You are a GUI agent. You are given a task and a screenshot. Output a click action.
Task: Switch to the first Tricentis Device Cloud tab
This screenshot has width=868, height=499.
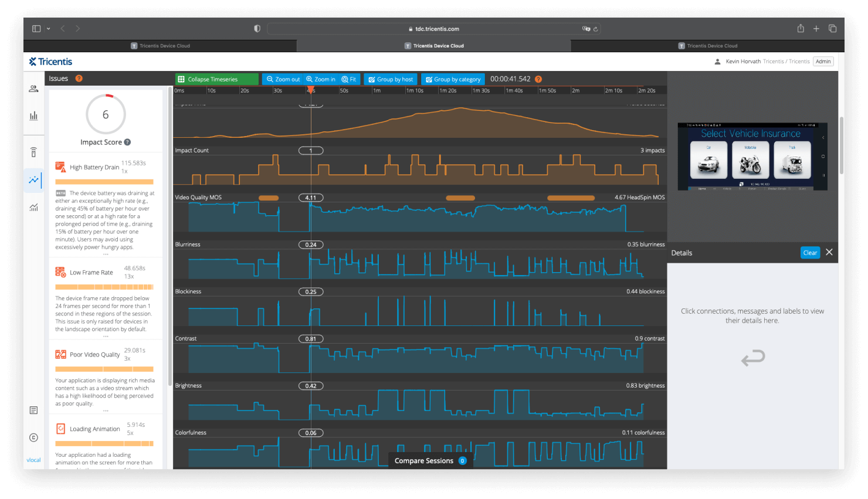pyautogui.click(x=160, y=46)
